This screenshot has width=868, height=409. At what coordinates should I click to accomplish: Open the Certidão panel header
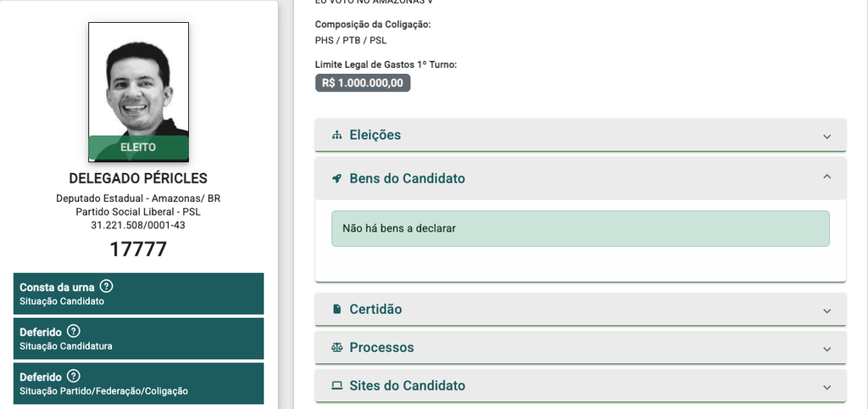[x=581, y=309]
